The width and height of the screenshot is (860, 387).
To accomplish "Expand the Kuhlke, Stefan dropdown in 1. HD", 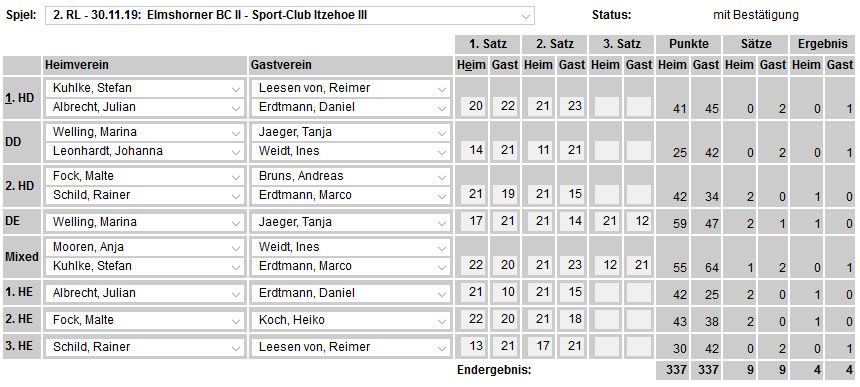I will pos(144,88).
